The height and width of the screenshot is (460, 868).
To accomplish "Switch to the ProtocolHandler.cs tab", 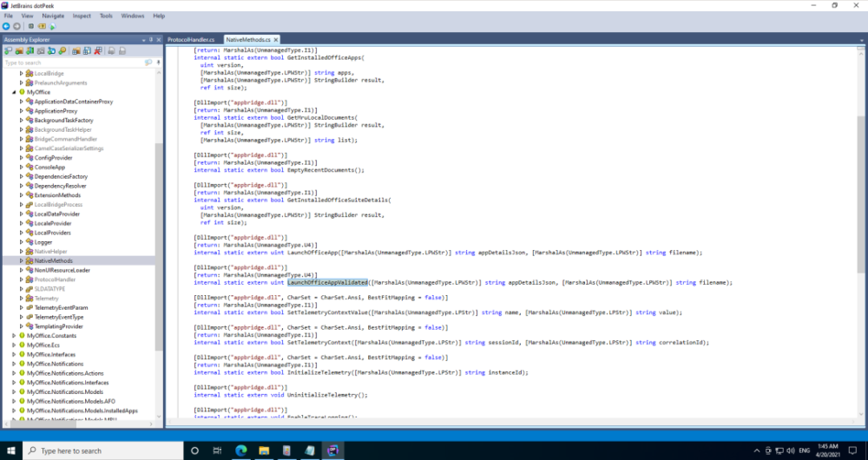I will [192, 40].
